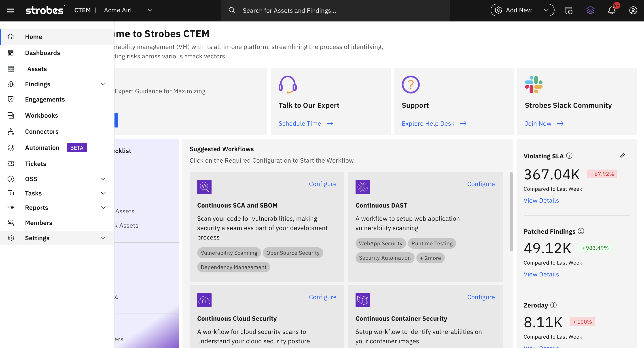This screenshot has height=348, width=644.
Task: Click Explore Help Desk link
Action: [x=434, y=123]
